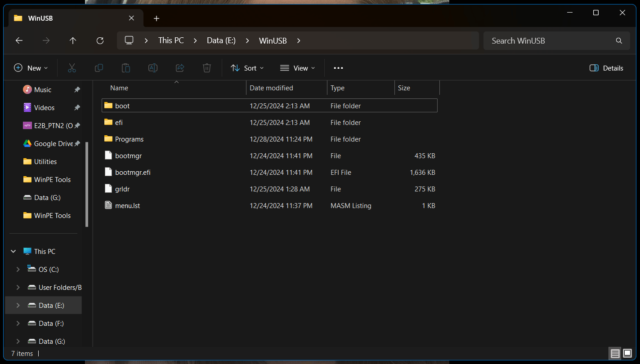
Task: Switch to details list view icon
Action: [x=615, y=353]
